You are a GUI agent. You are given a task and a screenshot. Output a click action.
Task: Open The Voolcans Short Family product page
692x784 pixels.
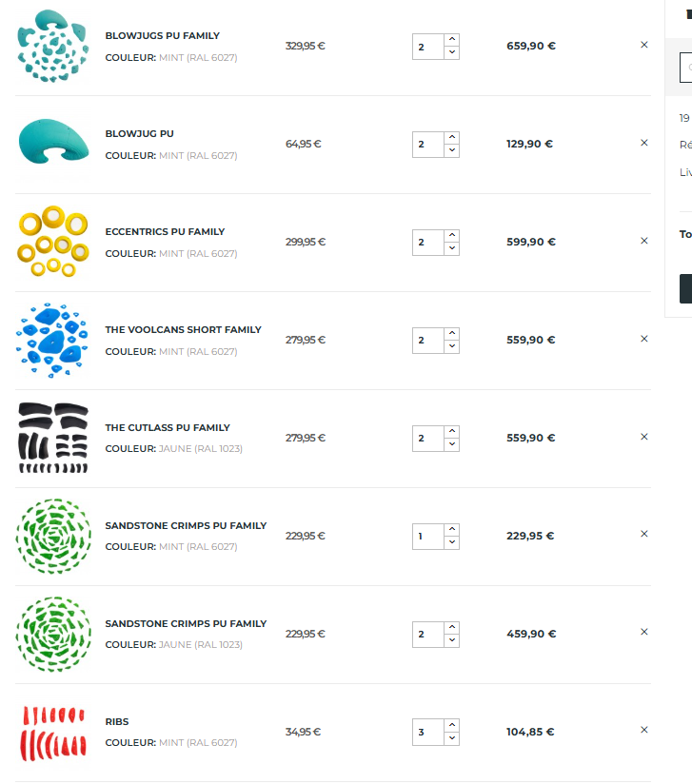(183, 330)
